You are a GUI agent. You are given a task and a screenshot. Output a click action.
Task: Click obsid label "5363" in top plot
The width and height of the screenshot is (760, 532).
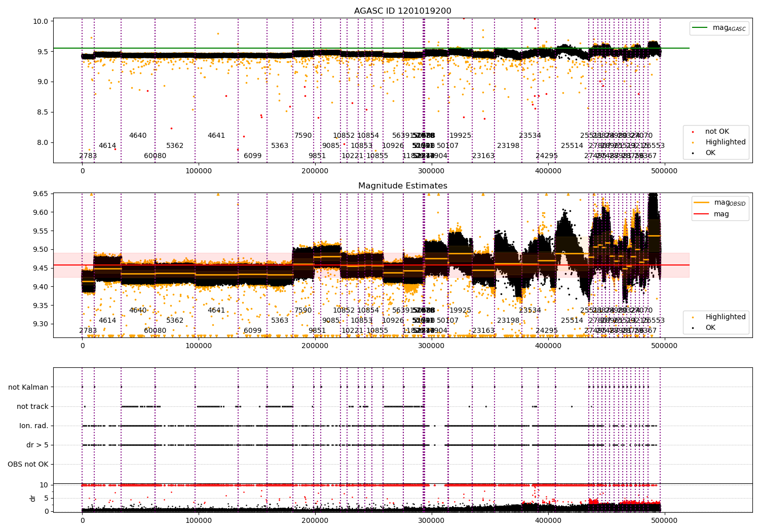coord(280,146)
